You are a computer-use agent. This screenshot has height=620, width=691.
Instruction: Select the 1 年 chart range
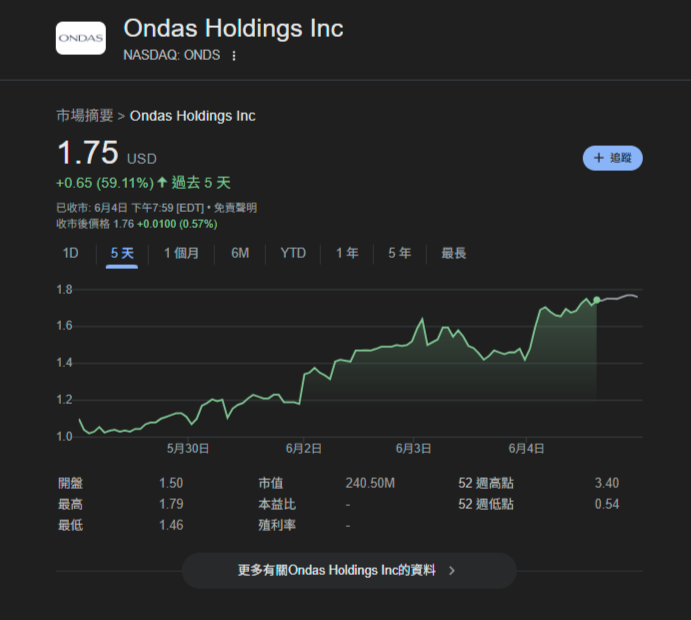pyautogui.click(x=347, y=253)
